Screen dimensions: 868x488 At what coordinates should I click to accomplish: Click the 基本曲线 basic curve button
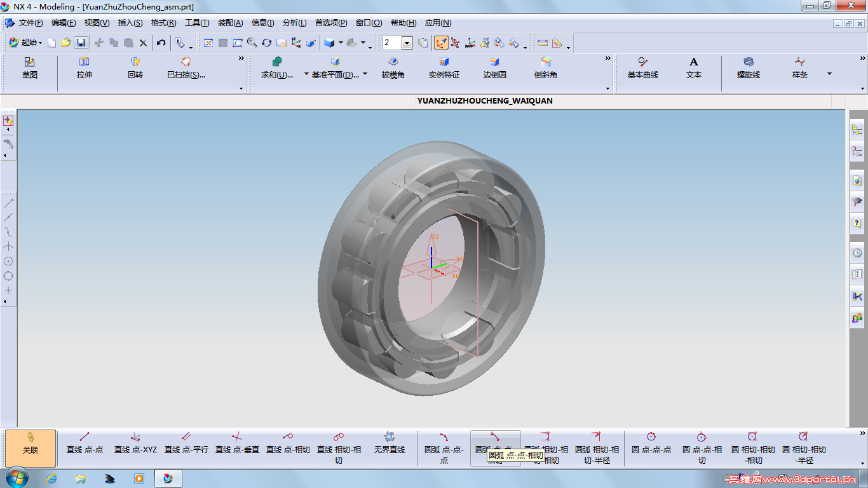[643, 69]
